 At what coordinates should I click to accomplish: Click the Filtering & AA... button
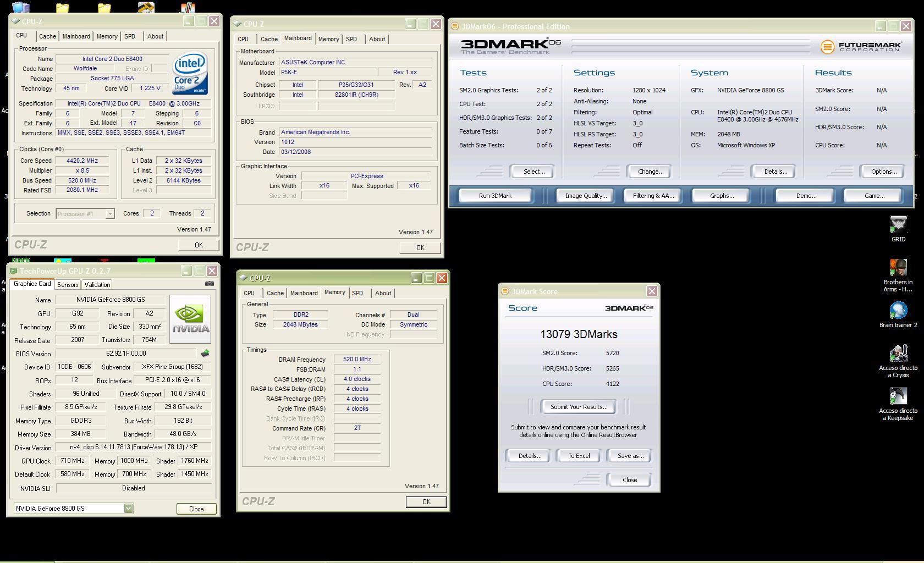pos(653,196)
